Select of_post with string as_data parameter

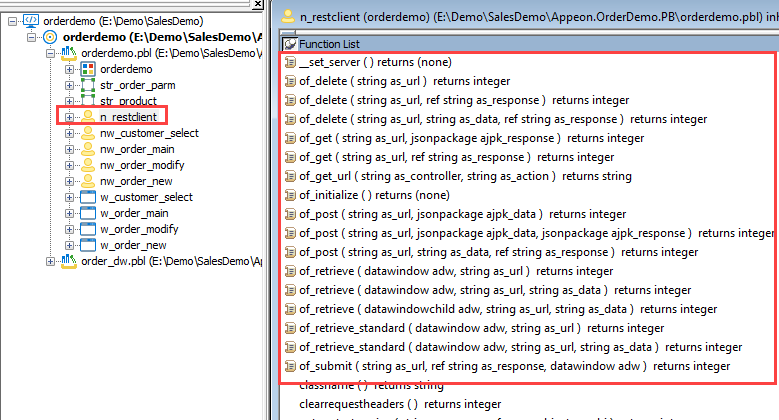pyautogui.click(x=498, y=252)
